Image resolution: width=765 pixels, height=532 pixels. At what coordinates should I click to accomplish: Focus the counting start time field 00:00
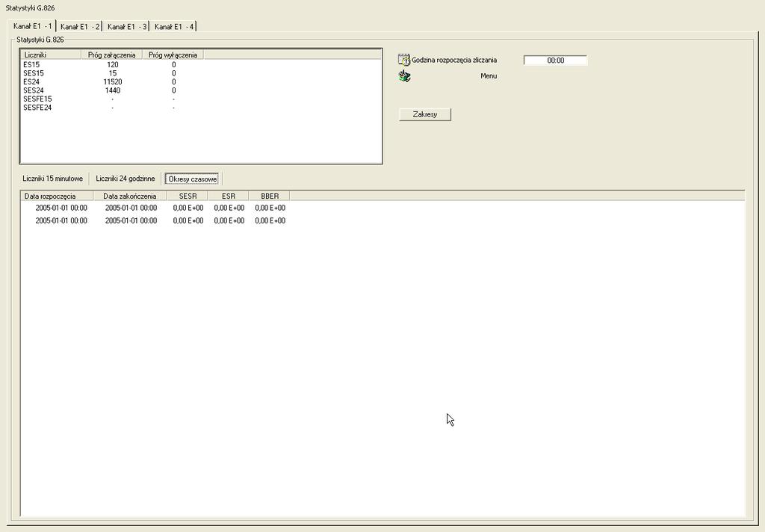[555, 61]
